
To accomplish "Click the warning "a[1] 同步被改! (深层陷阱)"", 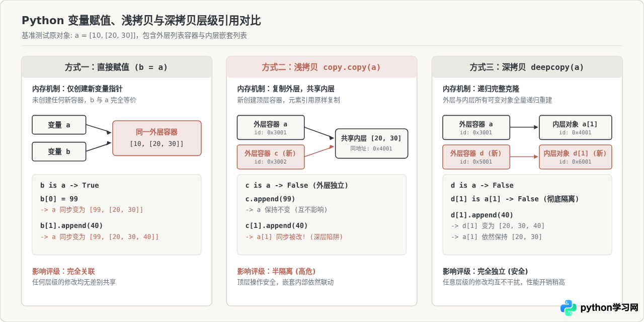I will coord(294,236).
